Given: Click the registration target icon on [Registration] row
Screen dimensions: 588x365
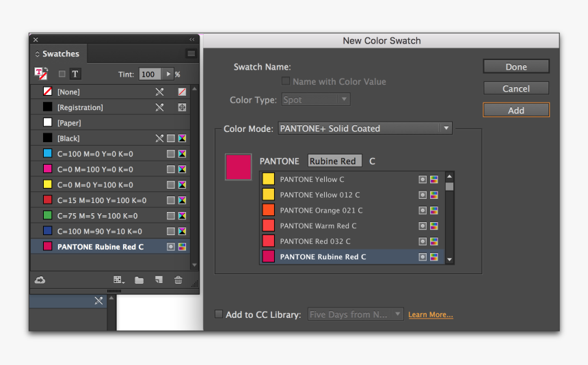Looking at the screenshot, I should [x=182, y=107].
